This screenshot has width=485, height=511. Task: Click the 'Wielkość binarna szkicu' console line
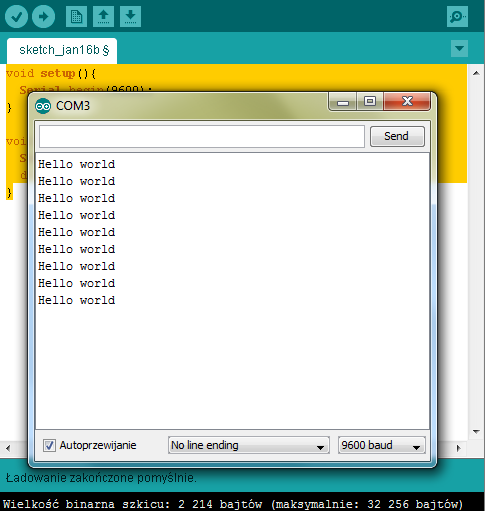[x=233, y=504]
